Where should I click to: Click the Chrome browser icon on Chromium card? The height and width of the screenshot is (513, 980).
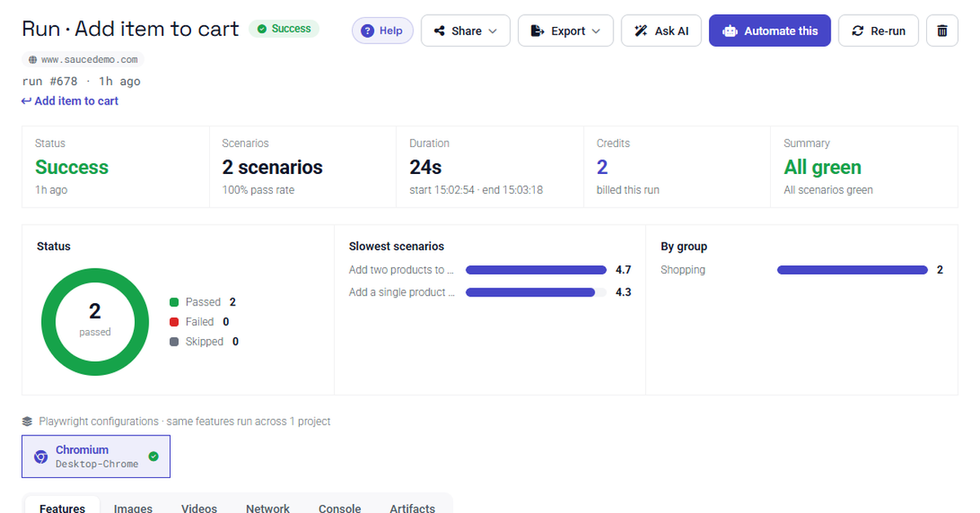[41, 457]
